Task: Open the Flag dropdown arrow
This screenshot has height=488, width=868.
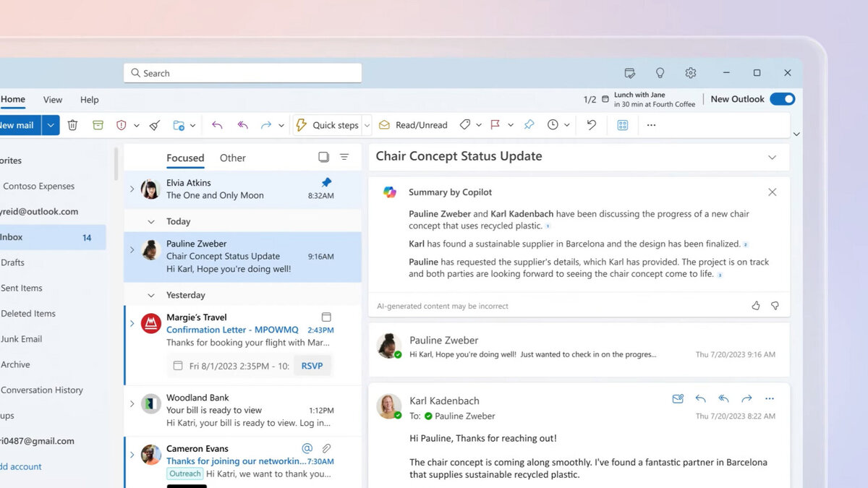Action: (x=511, y=126)
